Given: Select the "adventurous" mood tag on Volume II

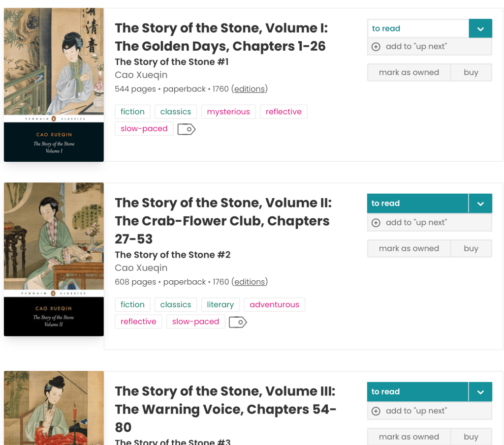Looking at the screenshot, I should pos(274,305).
